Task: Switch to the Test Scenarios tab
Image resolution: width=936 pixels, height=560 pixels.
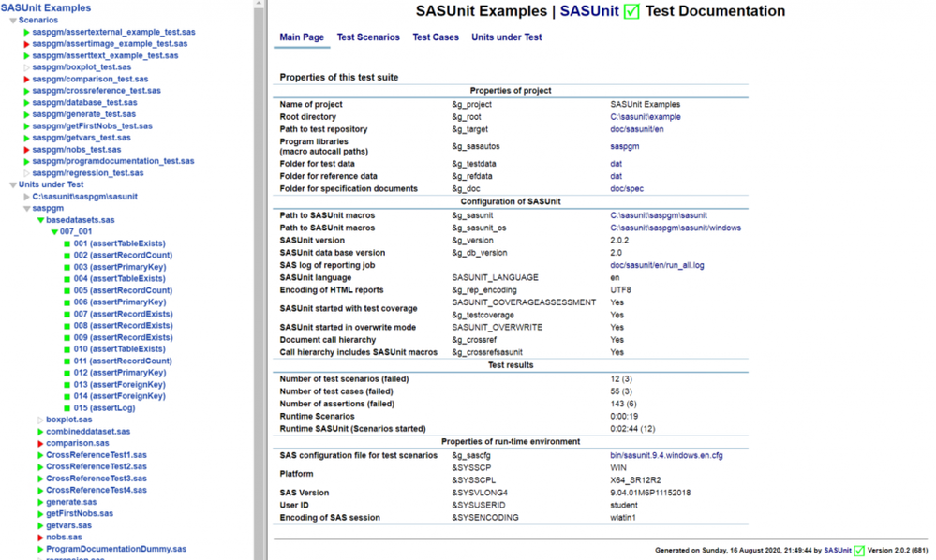Action: (x=368, y=37)
